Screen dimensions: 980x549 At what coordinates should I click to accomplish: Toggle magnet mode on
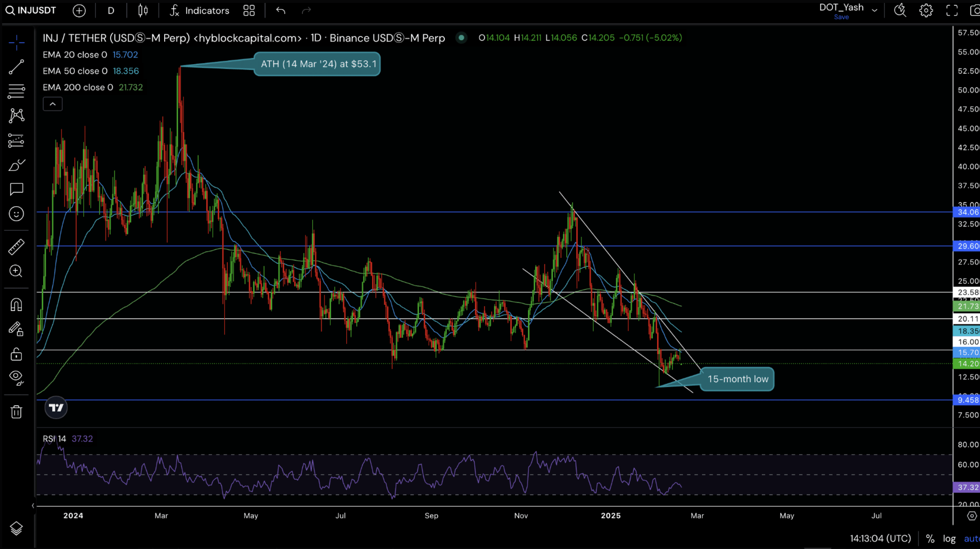pos(16,305)
